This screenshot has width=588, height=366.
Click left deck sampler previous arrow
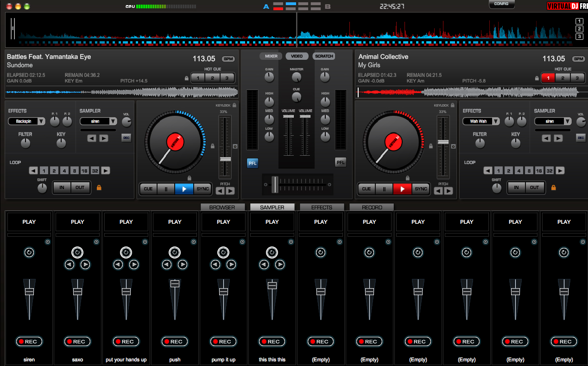(92, 138)
